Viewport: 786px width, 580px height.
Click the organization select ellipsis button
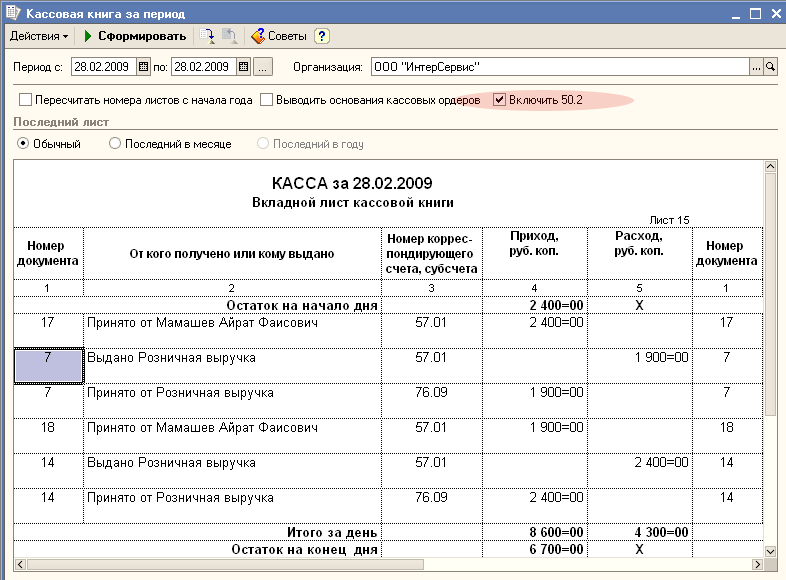coord(756,67)
